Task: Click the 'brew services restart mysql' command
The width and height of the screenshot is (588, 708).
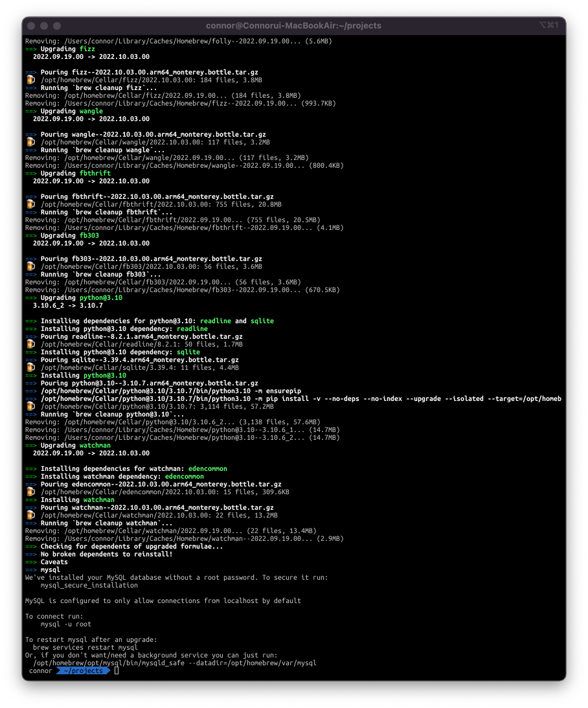Action: coord(85,648)
